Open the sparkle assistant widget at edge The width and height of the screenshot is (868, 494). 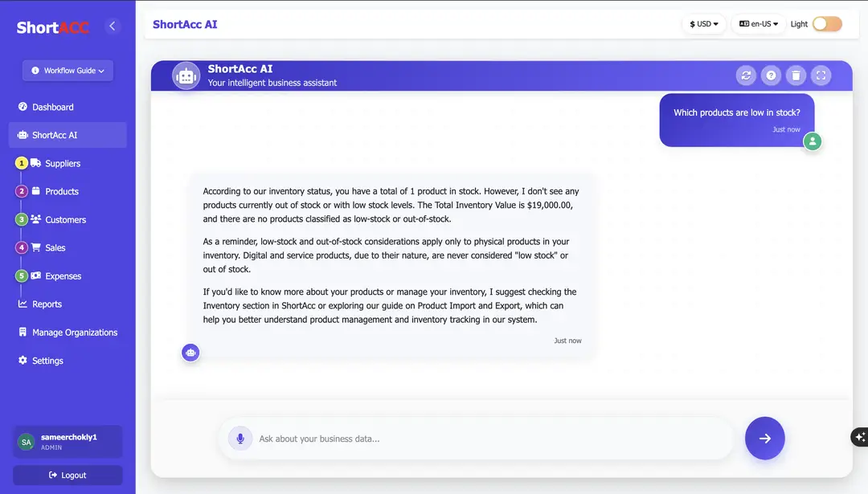pos(859,437)
